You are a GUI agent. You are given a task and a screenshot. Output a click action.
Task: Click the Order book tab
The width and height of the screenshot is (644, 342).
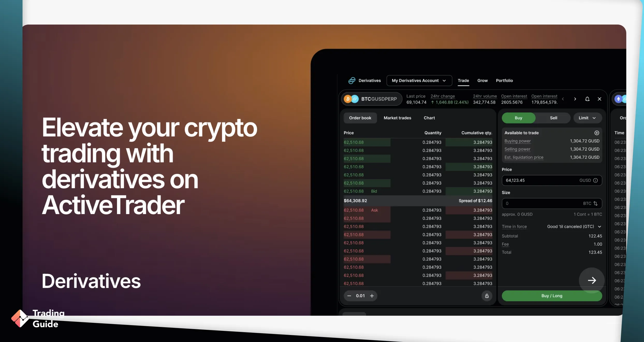(360, 117)
